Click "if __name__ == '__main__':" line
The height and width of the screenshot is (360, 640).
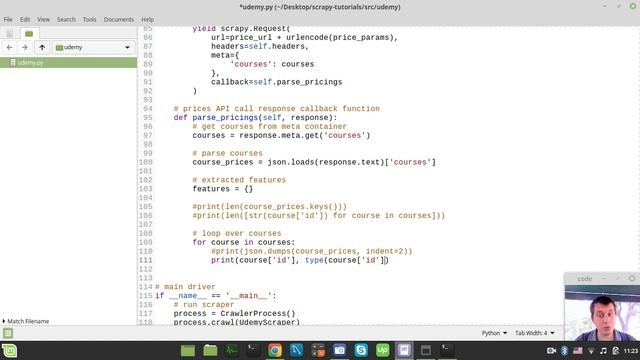(216, 296)
